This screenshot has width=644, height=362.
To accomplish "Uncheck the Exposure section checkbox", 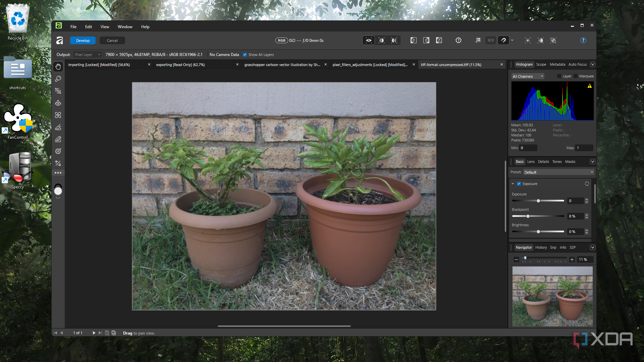I will coord(519,184).
